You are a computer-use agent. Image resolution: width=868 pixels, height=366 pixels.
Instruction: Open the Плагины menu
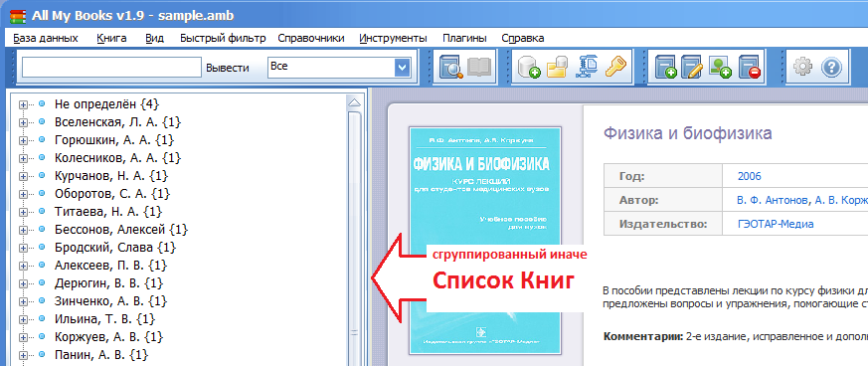point(464,38)
